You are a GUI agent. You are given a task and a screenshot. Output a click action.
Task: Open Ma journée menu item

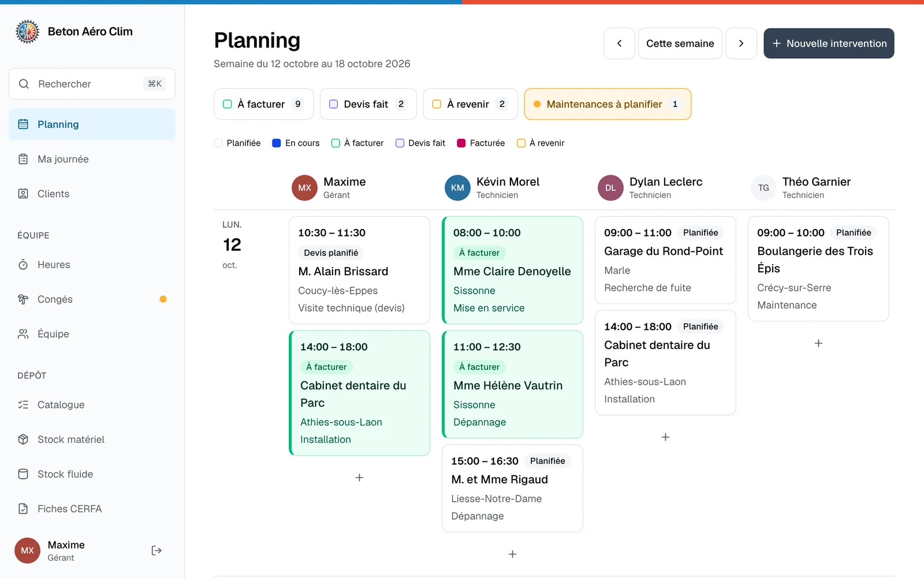[x=92, y=159]
